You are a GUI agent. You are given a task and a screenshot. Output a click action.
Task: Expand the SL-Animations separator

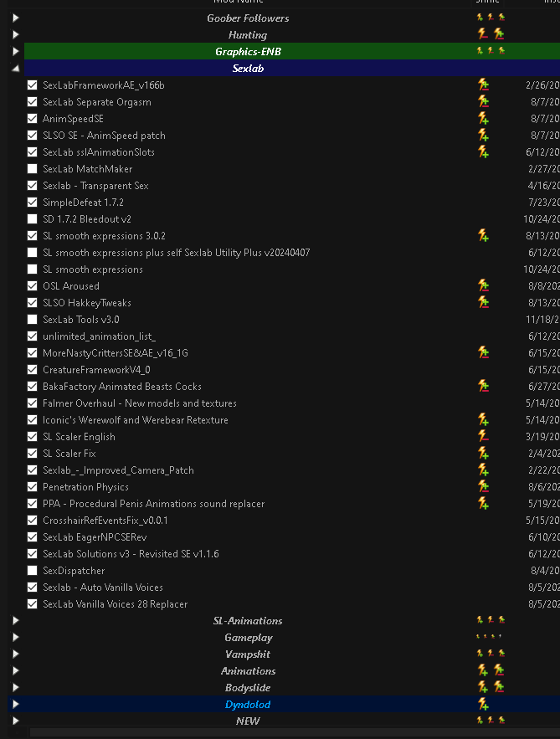click(16, 621)
